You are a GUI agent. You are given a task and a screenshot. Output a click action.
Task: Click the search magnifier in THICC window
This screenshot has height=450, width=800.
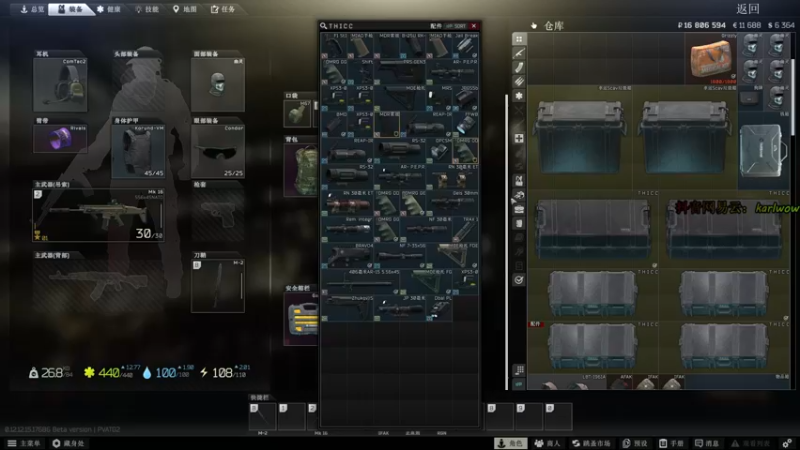click(x=323, y=26)
